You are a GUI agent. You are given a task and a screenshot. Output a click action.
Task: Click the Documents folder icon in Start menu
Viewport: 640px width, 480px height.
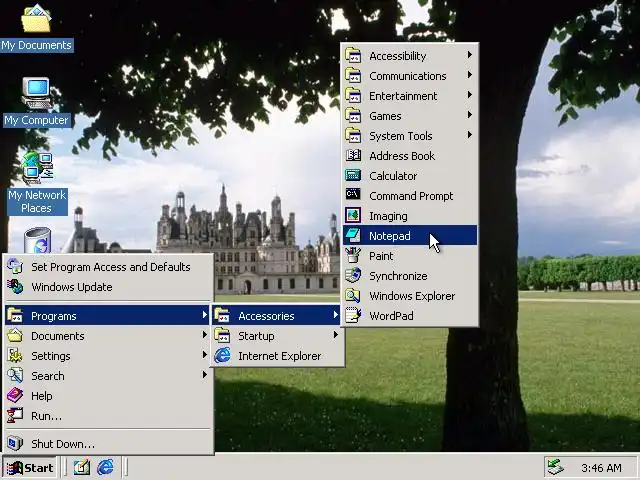pos(15,336)
